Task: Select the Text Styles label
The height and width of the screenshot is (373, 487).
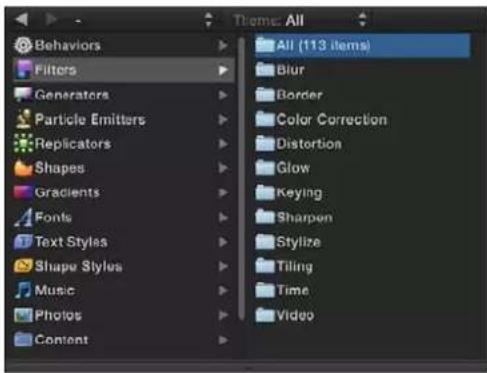Action: tap(71, 242)
